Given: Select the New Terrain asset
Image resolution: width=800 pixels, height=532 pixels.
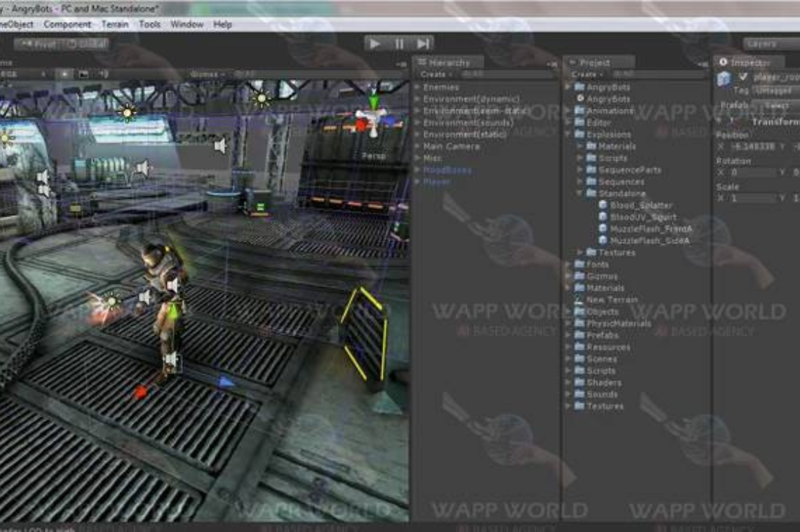Looking at the screenshot, I should click(611, 300).
